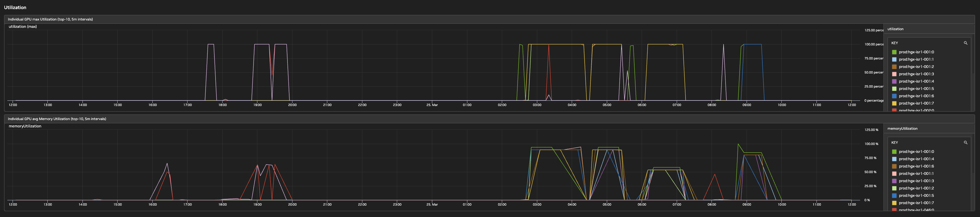
Task: Click the KEY header in memoryUtilization legend
Action: coord(894,142)
